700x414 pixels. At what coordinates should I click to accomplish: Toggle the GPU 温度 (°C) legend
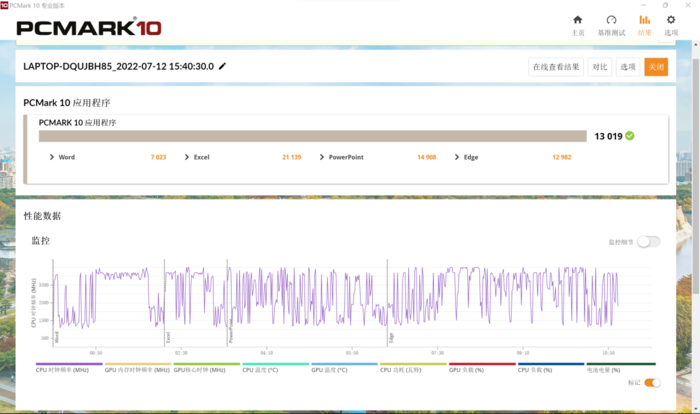pos(344,368)
